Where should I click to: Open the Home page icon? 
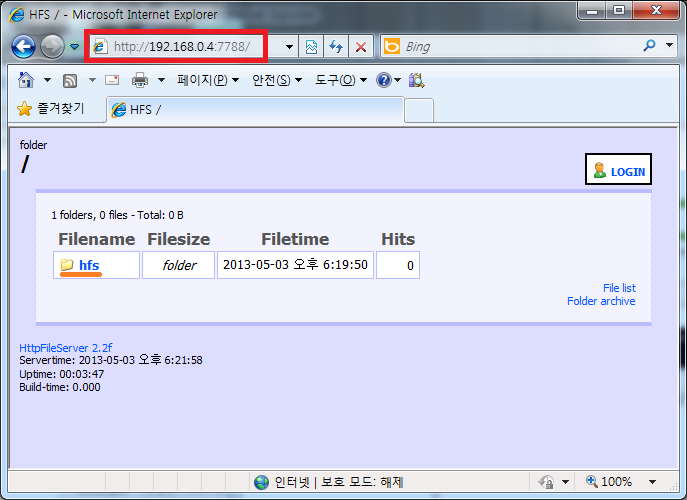26,80
